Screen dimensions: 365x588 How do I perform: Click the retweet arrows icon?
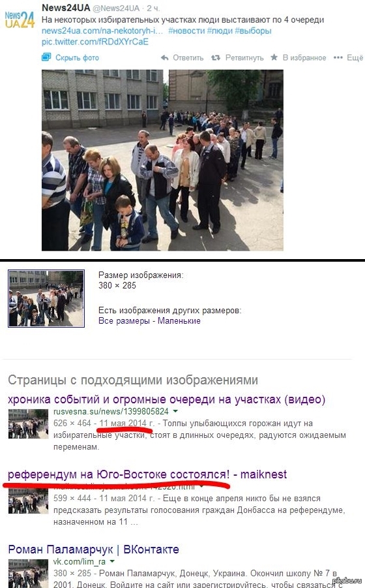(x=216, y=57)
